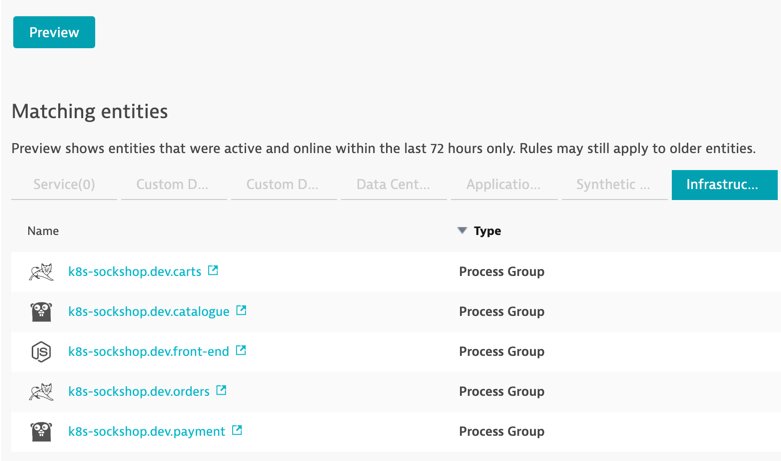Open the external link icon beside k8s-sockshop.dev.payment

237,430
